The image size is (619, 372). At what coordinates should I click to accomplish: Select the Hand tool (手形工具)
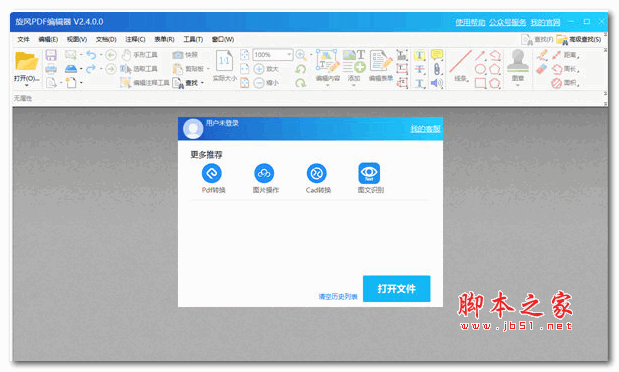pyautogui.click(x=139, y=55)
